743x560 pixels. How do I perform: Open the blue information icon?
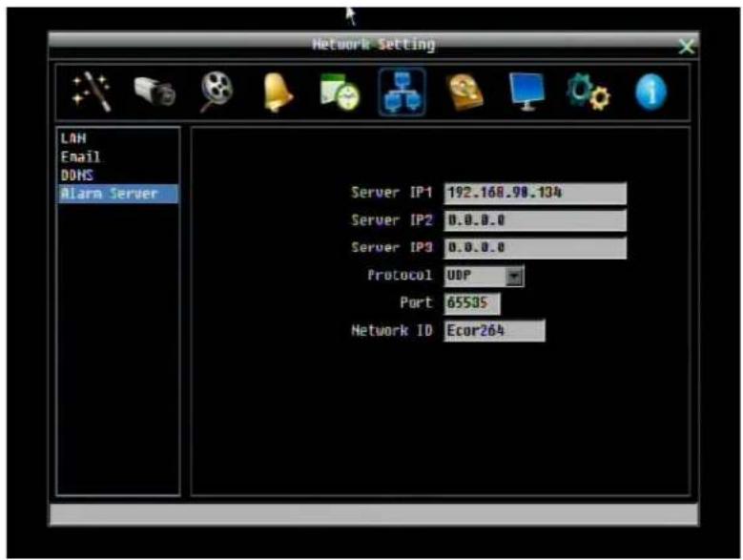pos(651,92)
